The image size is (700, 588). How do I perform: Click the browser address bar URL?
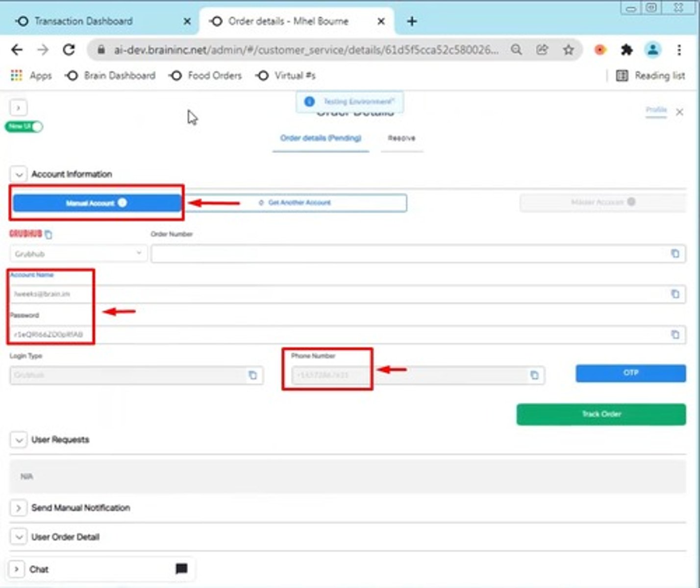pos(305,49)
